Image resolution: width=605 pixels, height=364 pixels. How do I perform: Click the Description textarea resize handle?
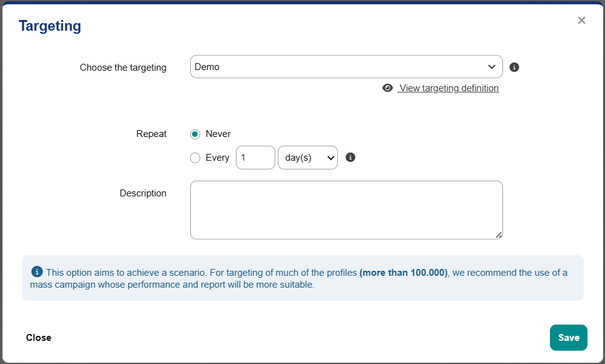(499, 235)
